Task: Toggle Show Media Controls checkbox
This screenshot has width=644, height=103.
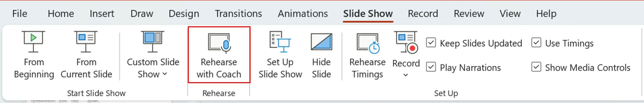Action: click(x=536, y=67)
